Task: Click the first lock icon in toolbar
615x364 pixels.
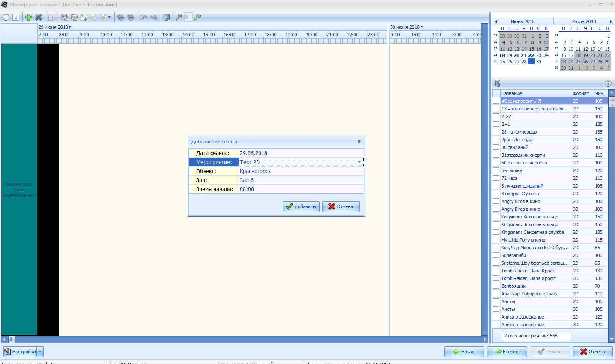Action: point(121,17)
